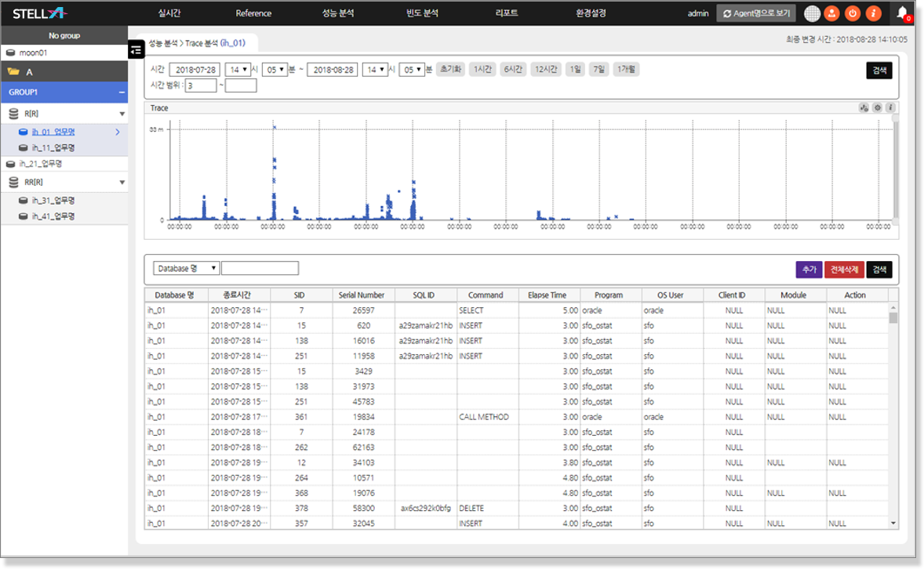924x569 pixels.
Task: Click the red 전체삭제 button
Action: 845,270
